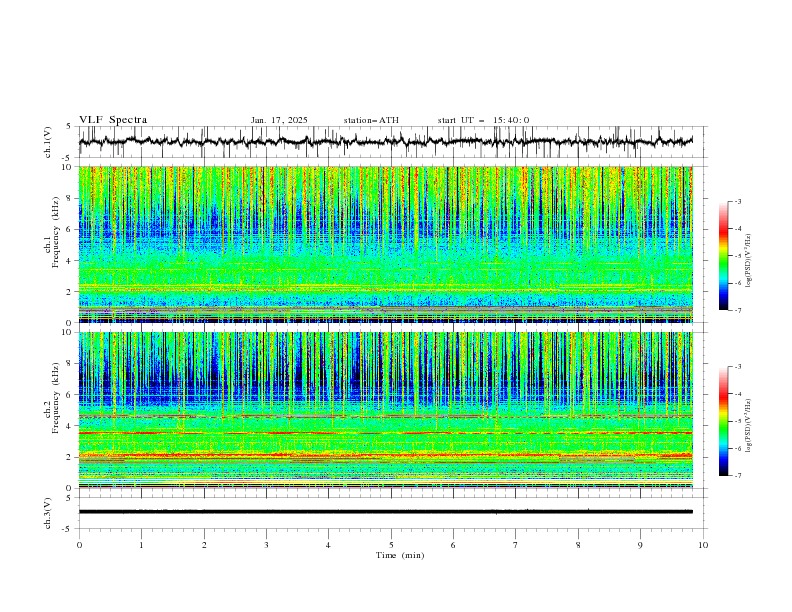Image resolution: width=792 pixels, height=612 pixels.
Task: Click the ch.1 log(PSD) color bar label
Action: [x=749, y=261]
